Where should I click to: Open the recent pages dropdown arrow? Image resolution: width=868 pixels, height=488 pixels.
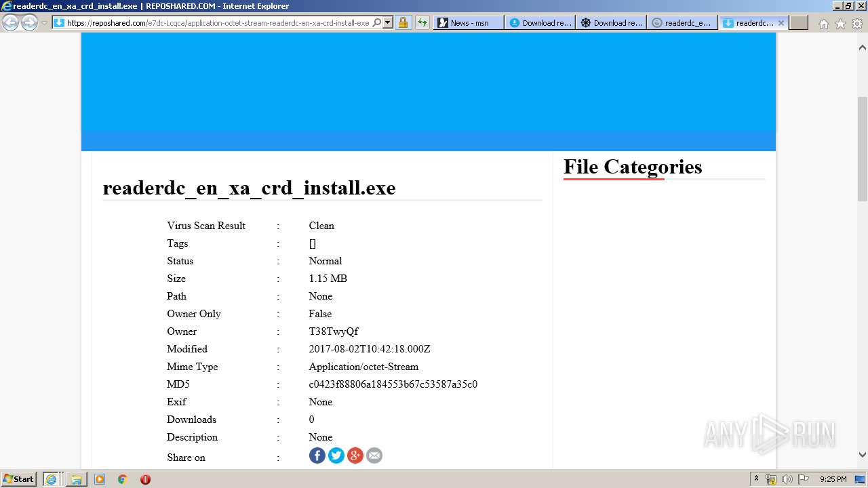(44, 23)
